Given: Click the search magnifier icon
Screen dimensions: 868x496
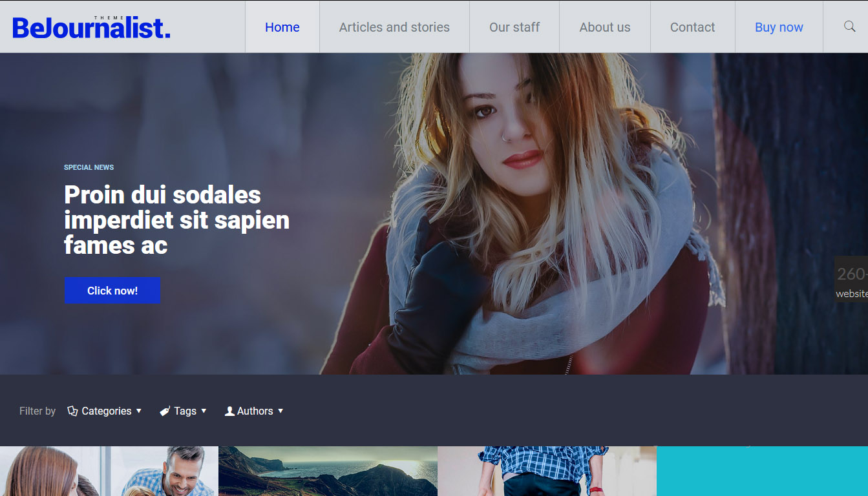Looking at the screenshot, I should [849, 26].
